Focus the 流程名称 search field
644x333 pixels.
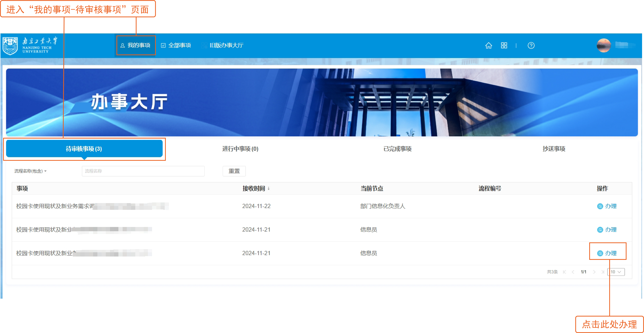(143, 171)
